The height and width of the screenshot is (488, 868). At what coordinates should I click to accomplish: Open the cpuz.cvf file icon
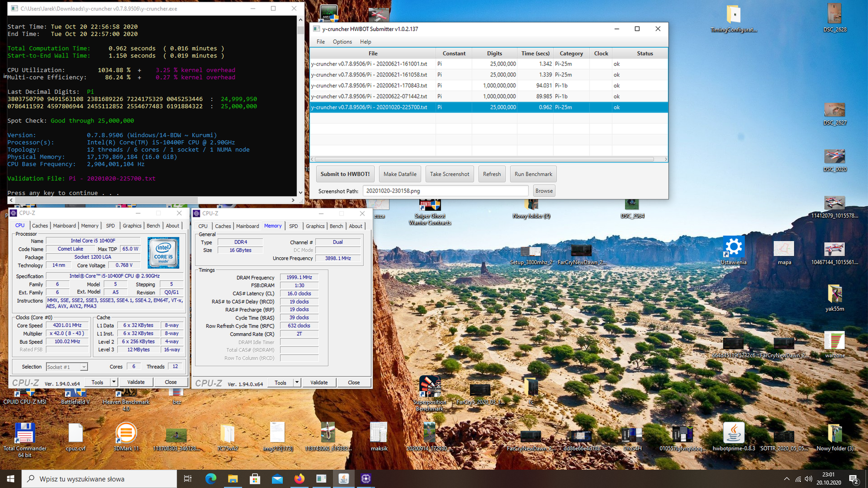pyautogui.click(x=75, y=436)
